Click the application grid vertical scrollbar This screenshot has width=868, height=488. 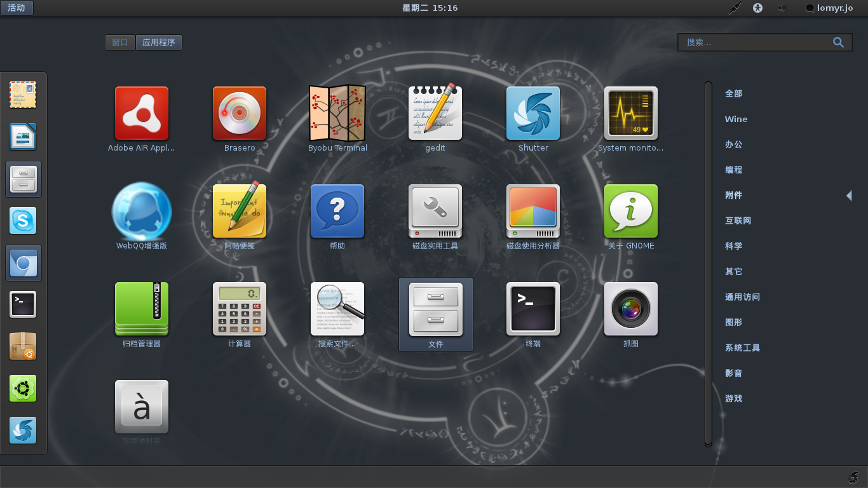[709, 264]
